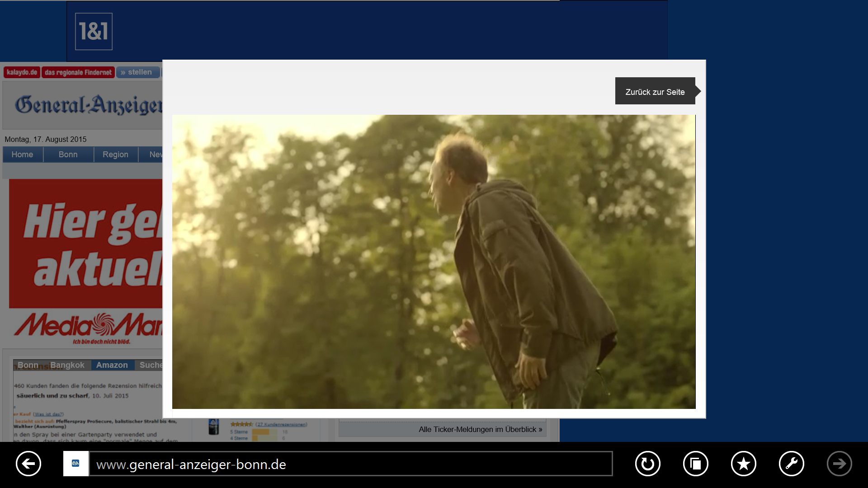Click the kalaydo.de red label

pos(22,72)
